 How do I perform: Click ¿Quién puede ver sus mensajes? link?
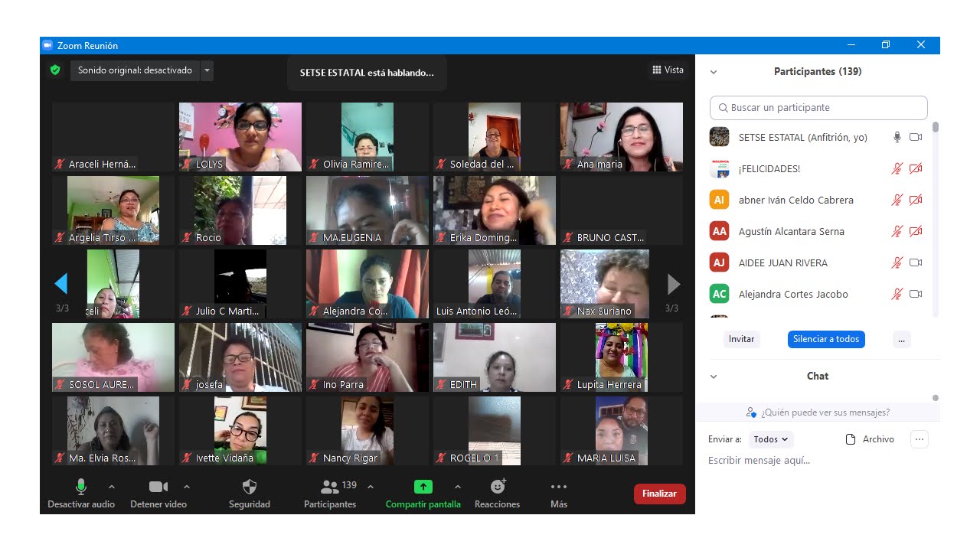click(x=825, y=412)
